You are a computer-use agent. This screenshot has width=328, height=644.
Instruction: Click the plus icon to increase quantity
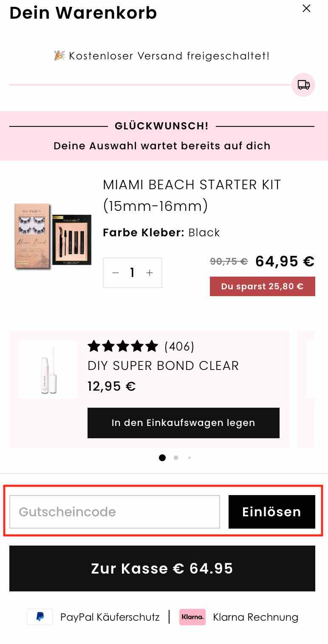[x=150, y=273]
